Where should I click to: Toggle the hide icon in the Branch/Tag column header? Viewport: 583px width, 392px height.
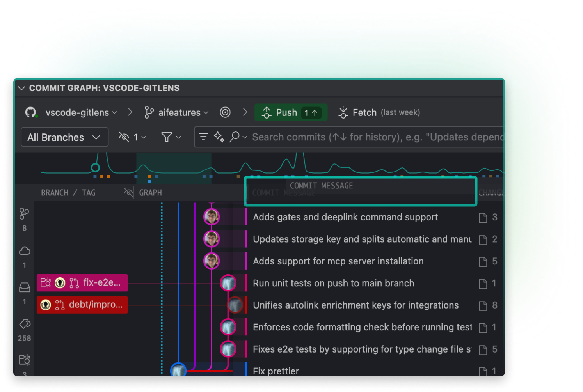[x=128, y=192]
